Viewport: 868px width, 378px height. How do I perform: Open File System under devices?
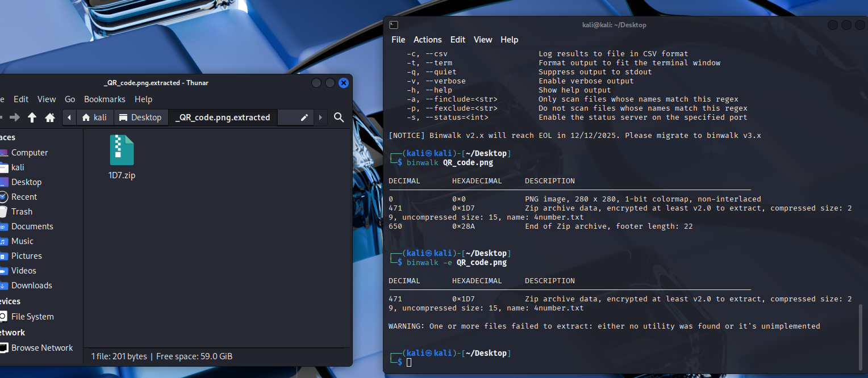pyautogui.click(x=32, y=317)
